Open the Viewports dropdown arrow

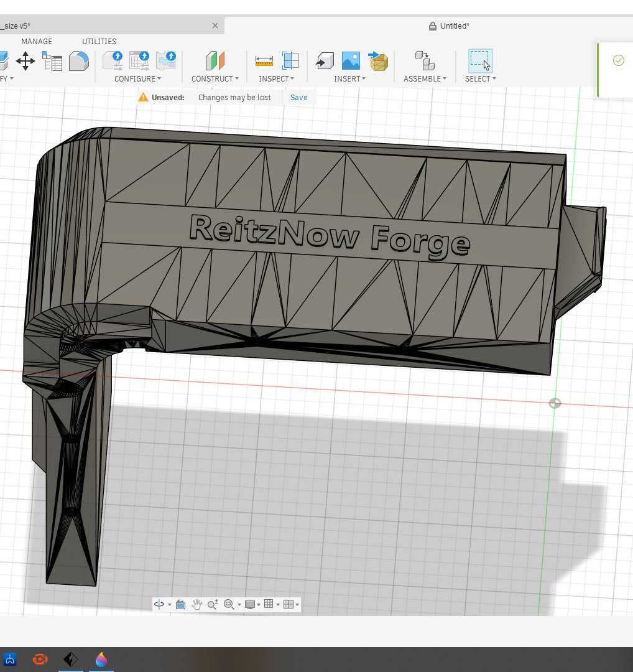297,605
